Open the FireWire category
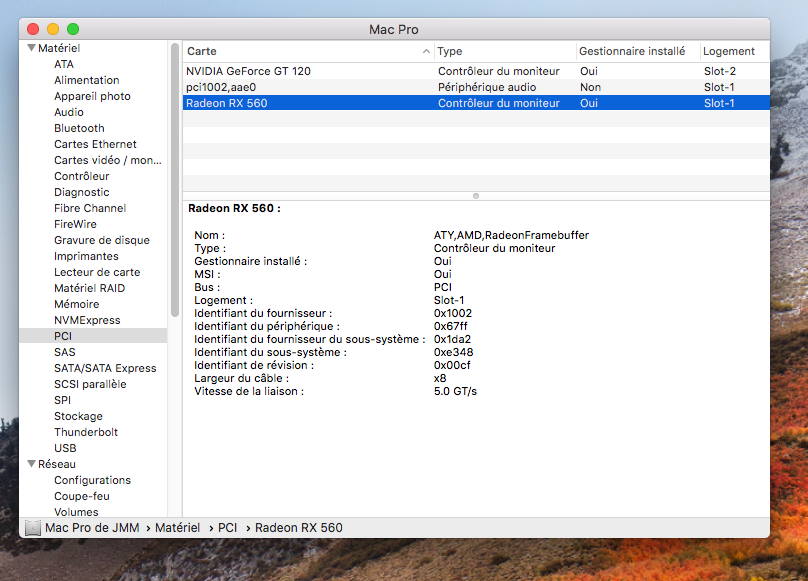The height and width of the screenshot is (581, 808). [x=75, y=224]
